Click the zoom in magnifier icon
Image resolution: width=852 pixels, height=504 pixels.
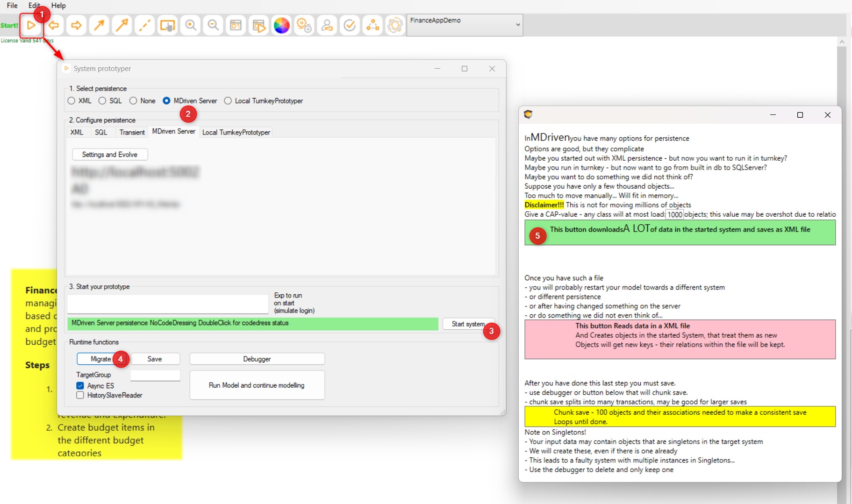190,25
